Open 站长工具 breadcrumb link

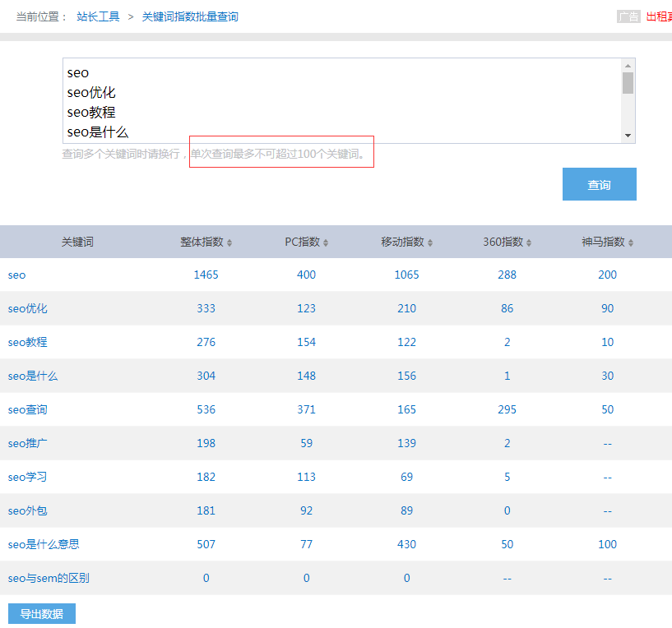(98, 16)
